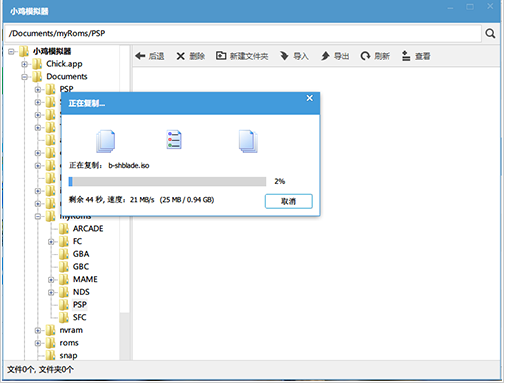
Task: Collapse the Documents folder node
Action: pyautogui.click(x=24, y=77)
